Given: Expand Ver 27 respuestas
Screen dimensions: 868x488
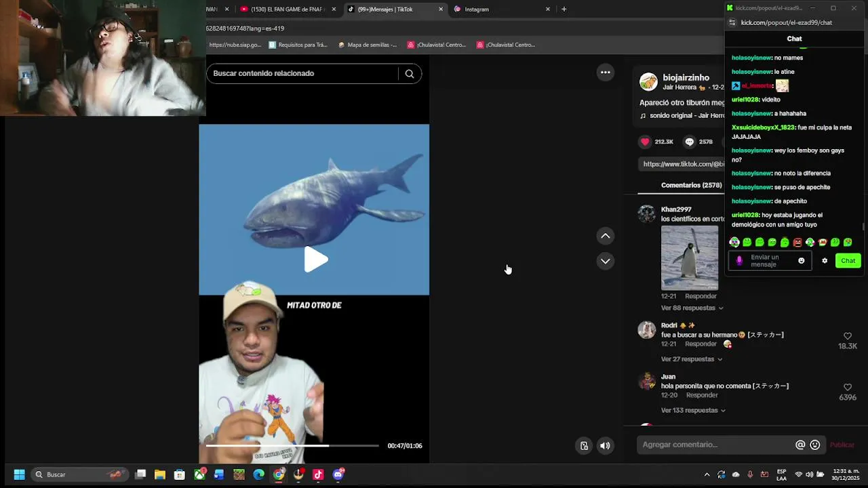Looking at the screenshot, I should click(x=692, y=359).
